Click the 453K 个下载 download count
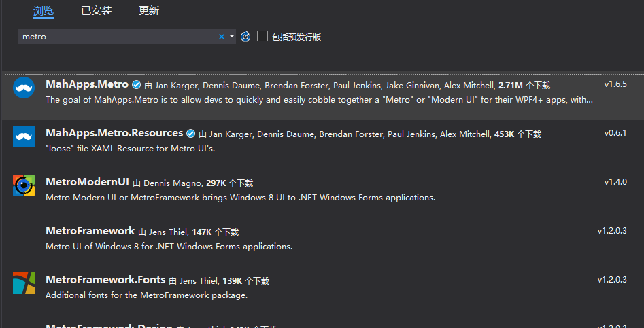 (x=518, y=134)
